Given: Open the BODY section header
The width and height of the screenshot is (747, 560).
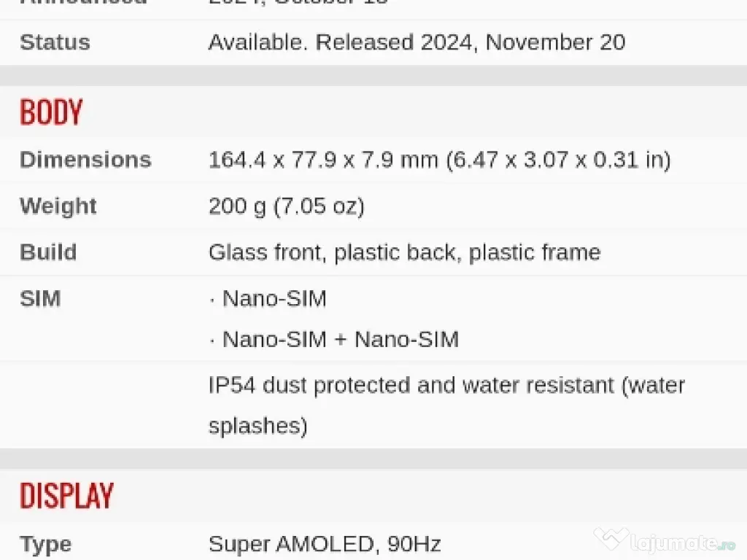Looking at the screenshot, I should pyautogui.click(x=51, y=112).
